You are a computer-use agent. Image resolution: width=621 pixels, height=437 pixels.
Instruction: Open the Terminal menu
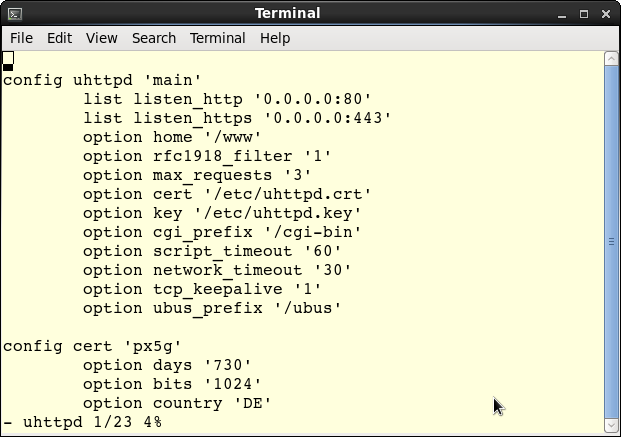coord(218,38)
